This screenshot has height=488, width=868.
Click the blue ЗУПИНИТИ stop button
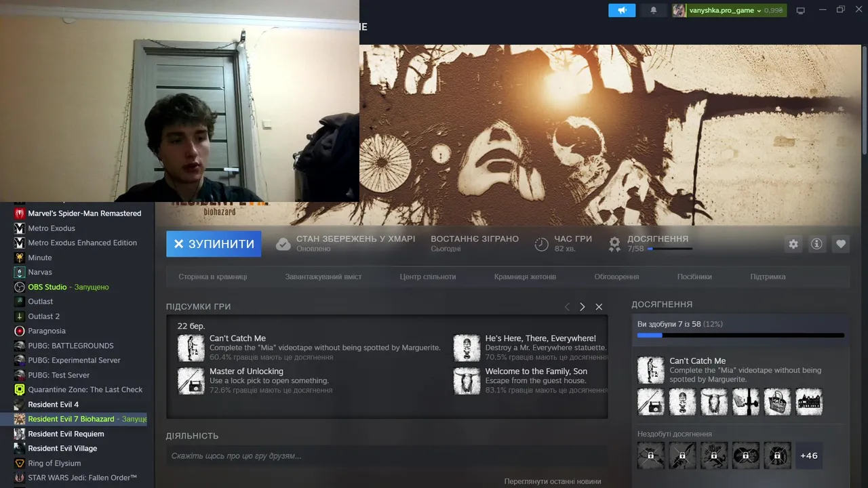214,244
